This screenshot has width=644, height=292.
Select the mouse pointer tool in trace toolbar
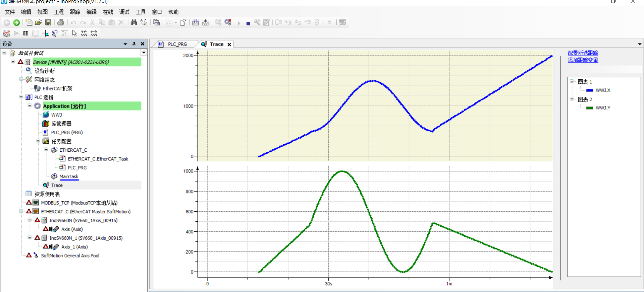[74, 33]
